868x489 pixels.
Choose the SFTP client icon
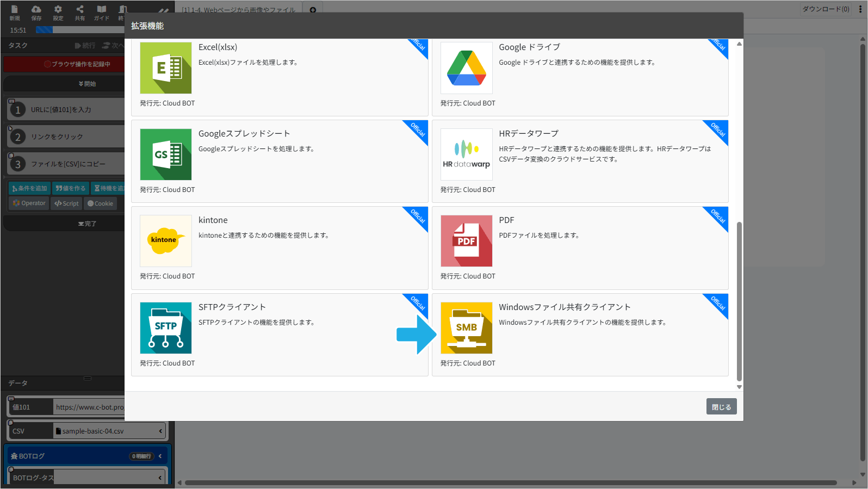166,328
